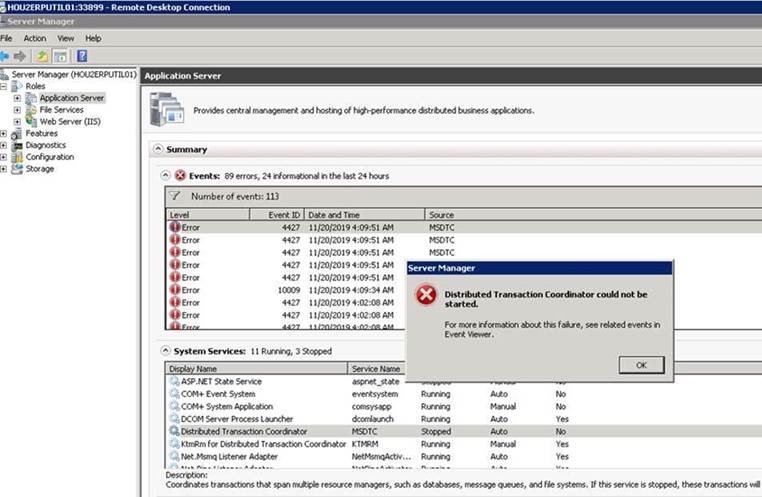Expand the Features tree node
This screenshot has width=762, height=497.
tap(3, 133)
